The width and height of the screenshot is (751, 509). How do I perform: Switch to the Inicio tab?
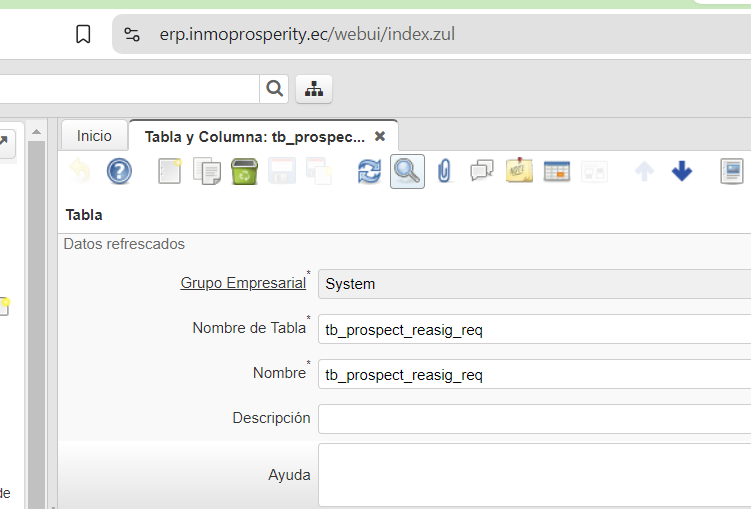(95, 136)
